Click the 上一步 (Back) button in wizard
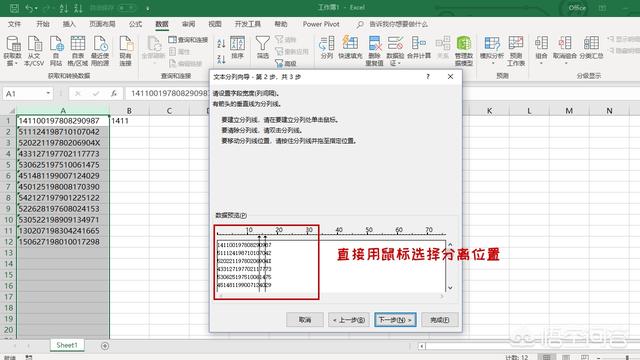Screen dimensions: 640x360 (x=349, y=320)
